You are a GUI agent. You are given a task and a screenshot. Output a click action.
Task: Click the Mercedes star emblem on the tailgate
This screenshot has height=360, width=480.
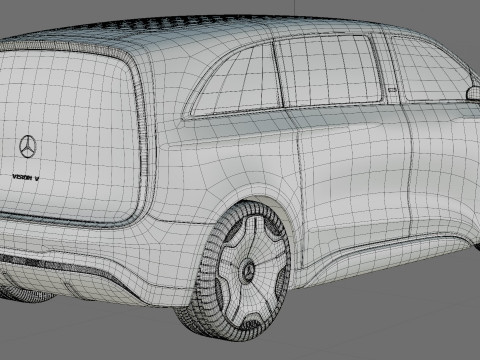click(x=28, y=146)
